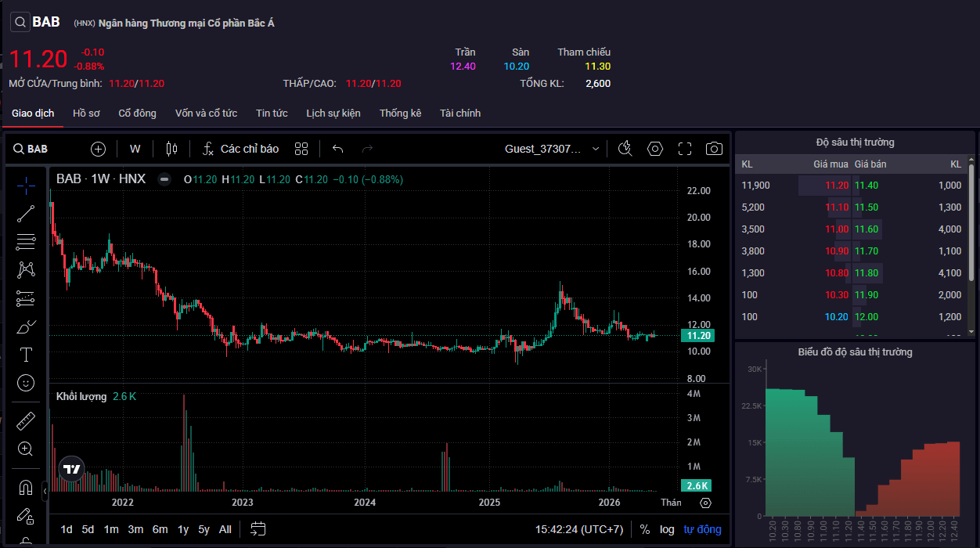980x548 pixels.
Task: Click the 11.20 current price label on the axis
Action: click(698, 335)
